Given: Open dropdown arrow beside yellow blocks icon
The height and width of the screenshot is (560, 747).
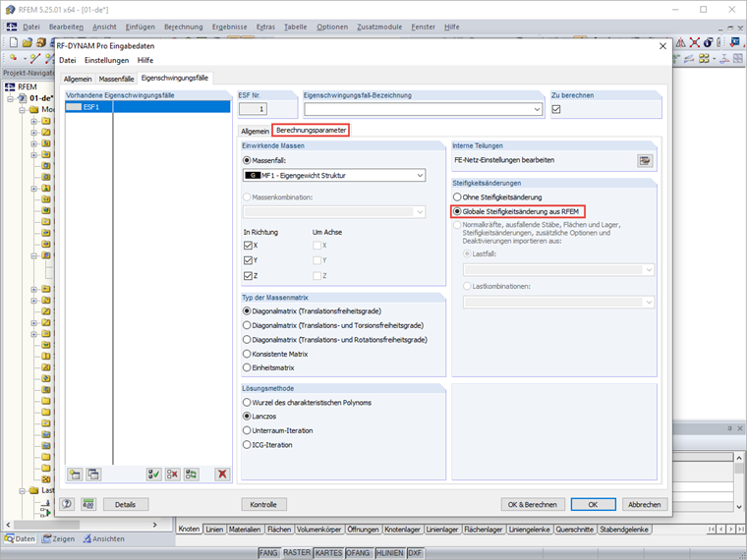Looking at the screenshot, I should (x=714, y=59).
